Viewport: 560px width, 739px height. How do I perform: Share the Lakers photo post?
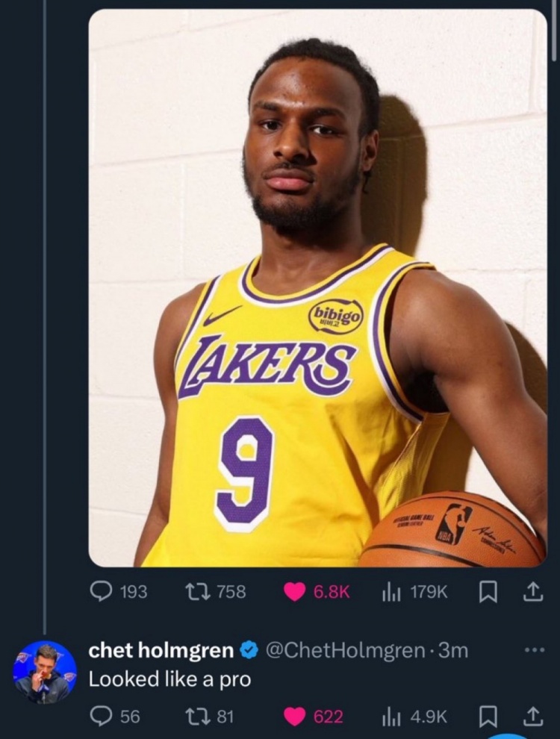click(x=532, y=591)
